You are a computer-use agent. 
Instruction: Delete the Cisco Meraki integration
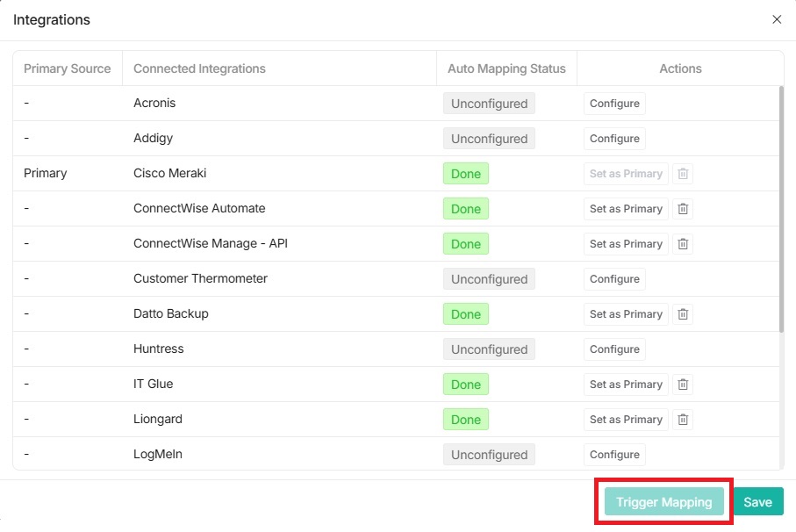[x=683, y=173]
